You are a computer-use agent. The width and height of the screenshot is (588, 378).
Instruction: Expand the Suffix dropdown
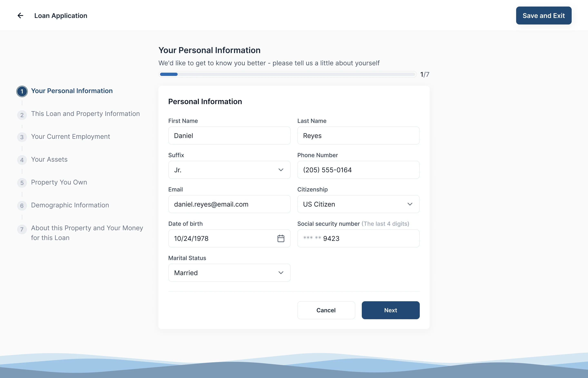229,170
